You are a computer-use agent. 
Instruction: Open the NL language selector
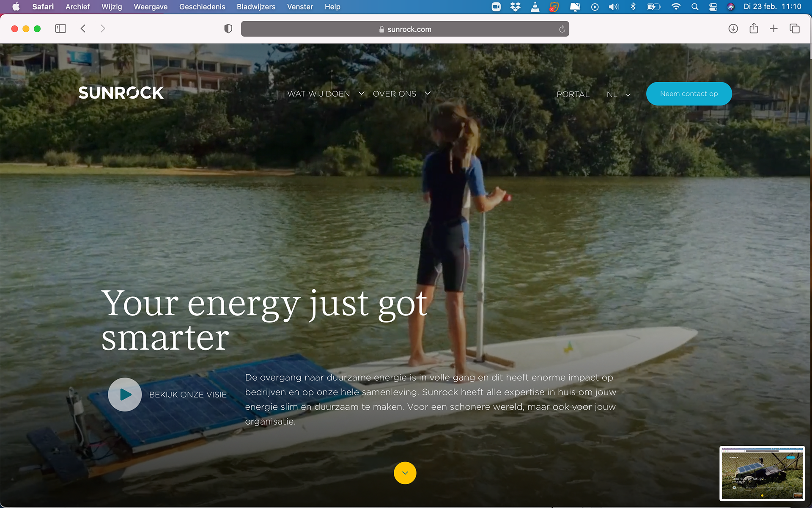pyautogui.click(x=618, y=94)
